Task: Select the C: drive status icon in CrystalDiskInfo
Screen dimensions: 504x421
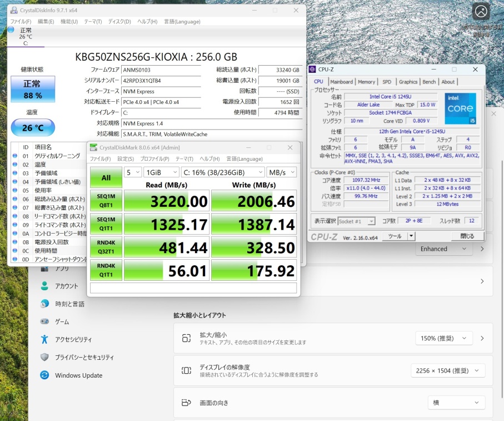Action: click(12, 30)
